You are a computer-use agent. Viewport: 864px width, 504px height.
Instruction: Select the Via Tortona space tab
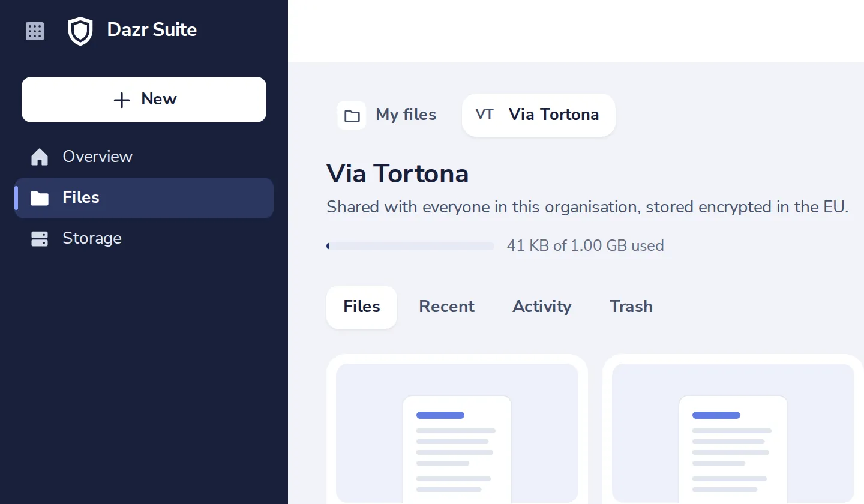click(x=539, y=115)
